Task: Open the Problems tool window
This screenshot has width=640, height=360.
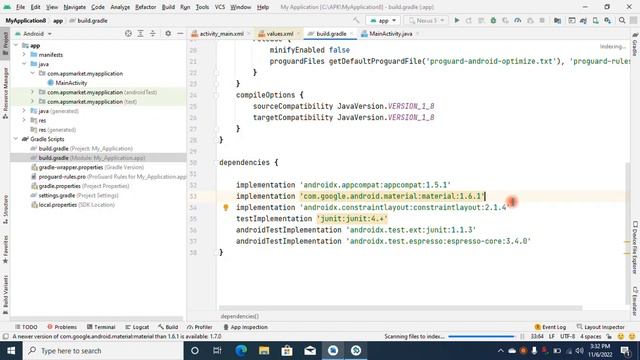Action: pyautogui.click(x=62, y=327)
